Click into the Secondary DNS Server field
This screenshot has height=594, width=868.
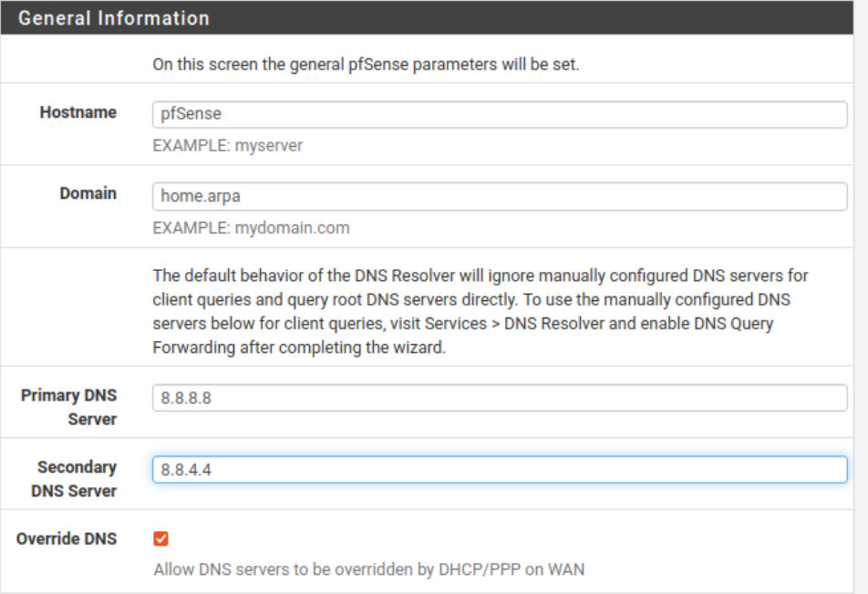[x=500, y=469]
